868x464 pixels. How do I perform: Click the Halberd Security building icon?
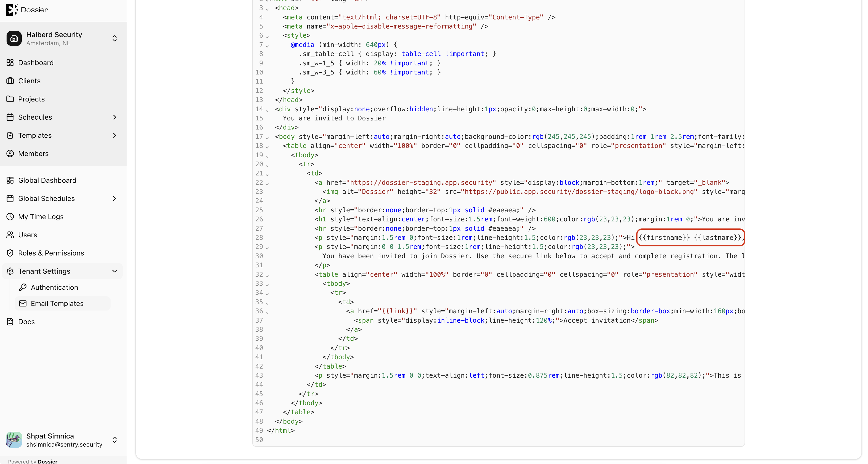point(14,38)
